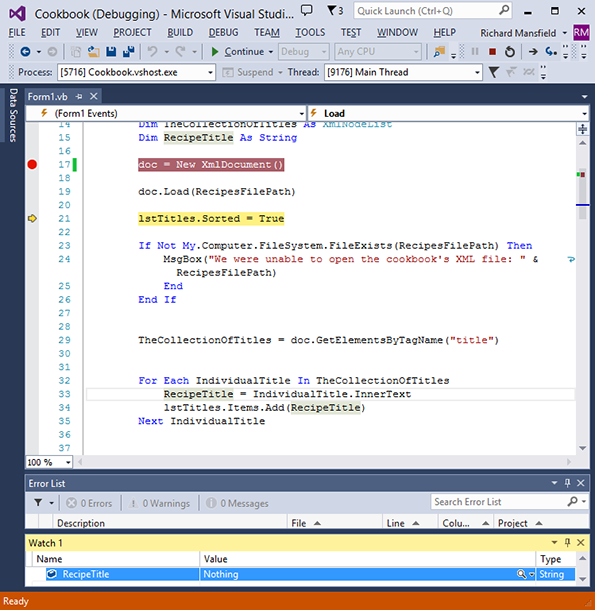Image resolution: width=595 pixels, height=610 pixels.
Task: Sort Error List by Description column
Action: pos(170,523)
